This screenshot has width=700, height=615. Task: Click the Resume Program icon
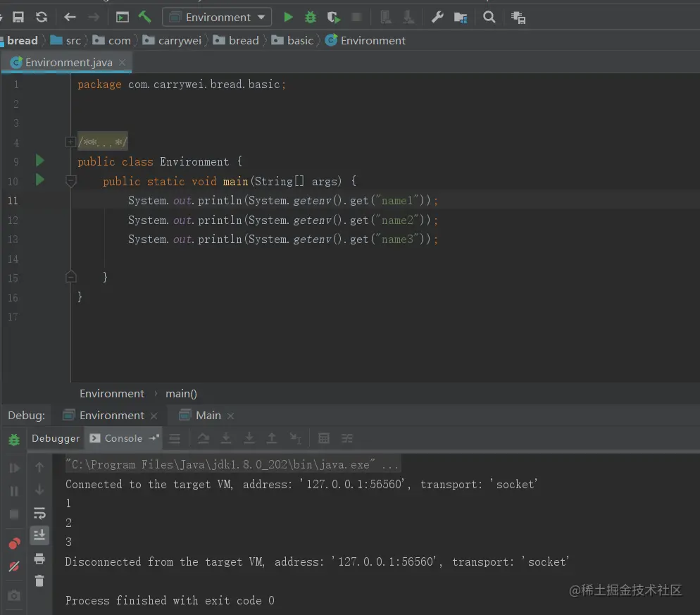click(x=14, y=468)
